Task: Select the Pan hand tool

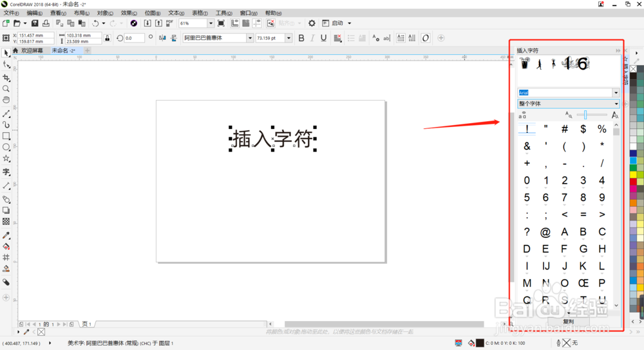Action: click(x=6, y=100)
